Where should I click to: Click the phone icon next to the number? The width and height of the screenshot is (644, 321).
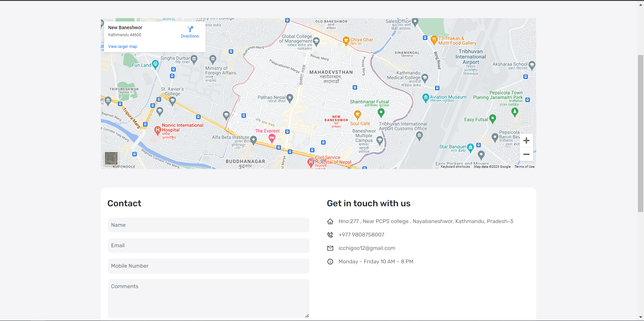(330, 235)
